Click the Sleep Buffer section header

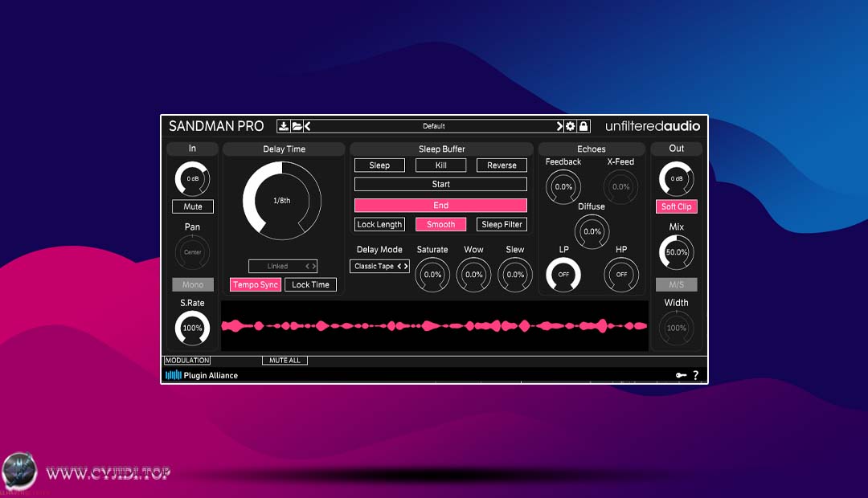coord(441,149)
